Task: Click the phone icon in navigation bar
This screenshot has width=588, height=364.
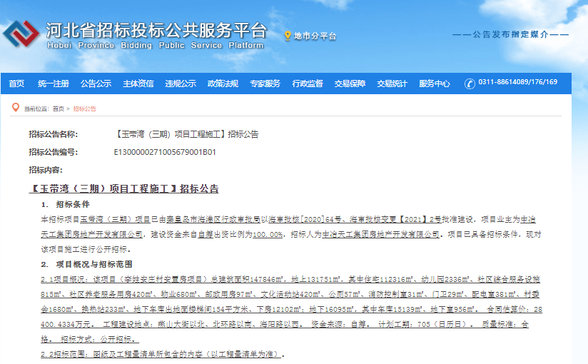Action: click(469, 84)
